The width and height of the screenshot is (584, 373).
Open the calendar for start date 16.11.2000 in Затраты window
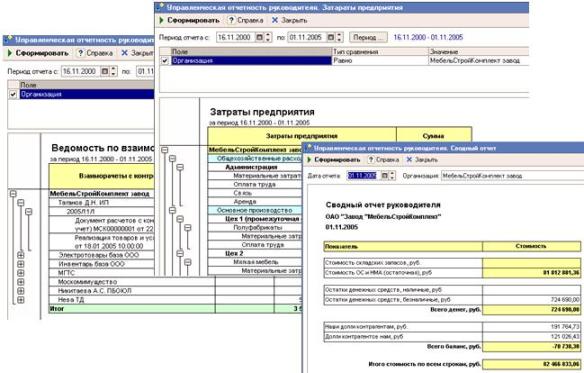(x=259, y=37)
